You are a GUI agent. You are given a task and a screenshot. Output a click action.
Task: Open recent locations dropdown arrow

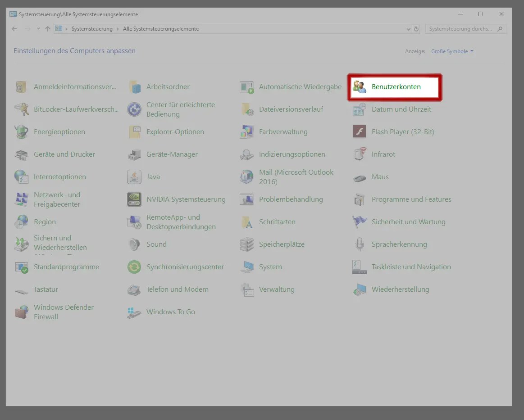[38, 29]
